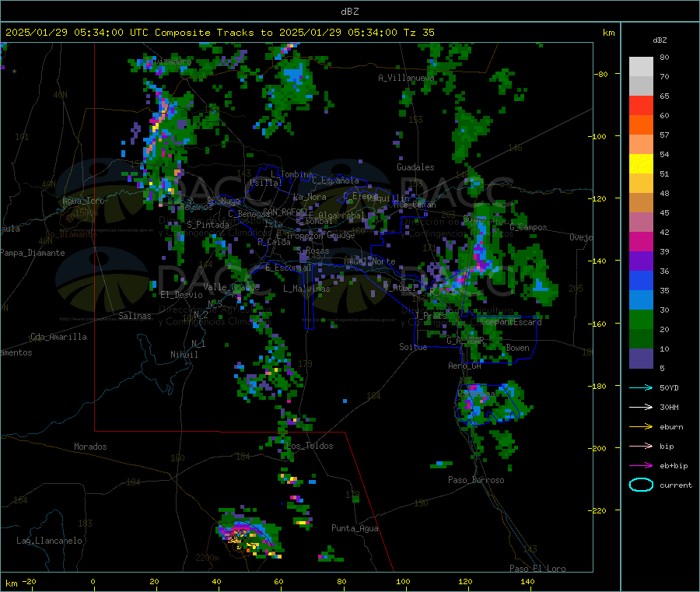
Task: Pick the bright yellow 51 dBZ legend swatch
Action: [x=641, y=164]
